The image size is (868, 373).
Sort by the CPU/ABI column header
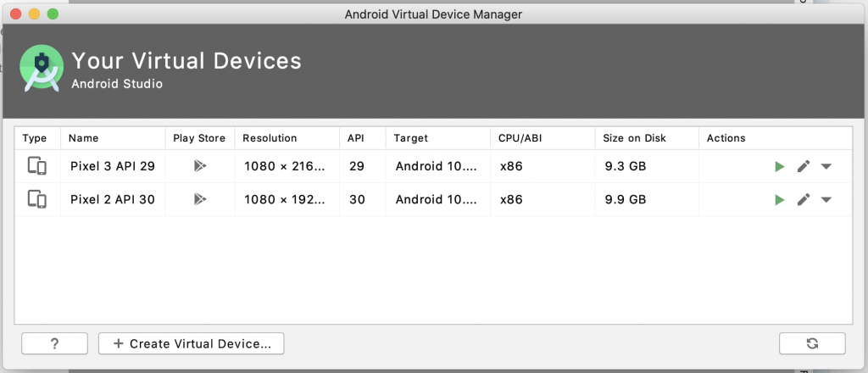(x=542, y=138)
